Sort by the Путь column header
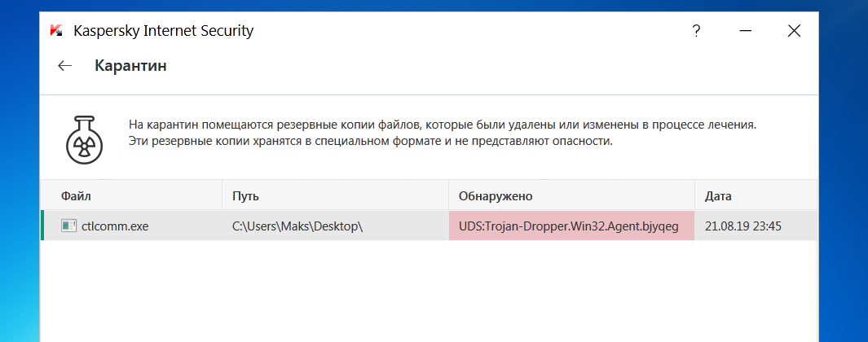This screenshot has height=342, width=868. [x=336, y=196]
